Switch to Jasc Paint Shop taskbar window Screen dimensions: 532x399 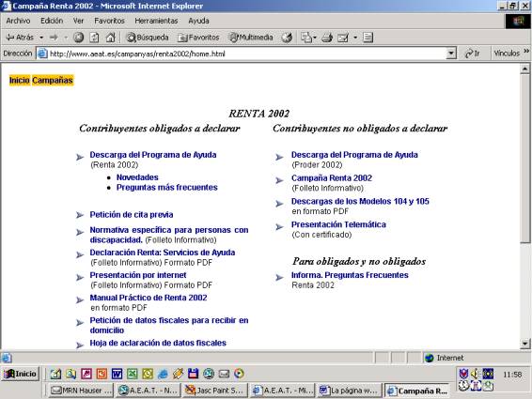[215, 391]
